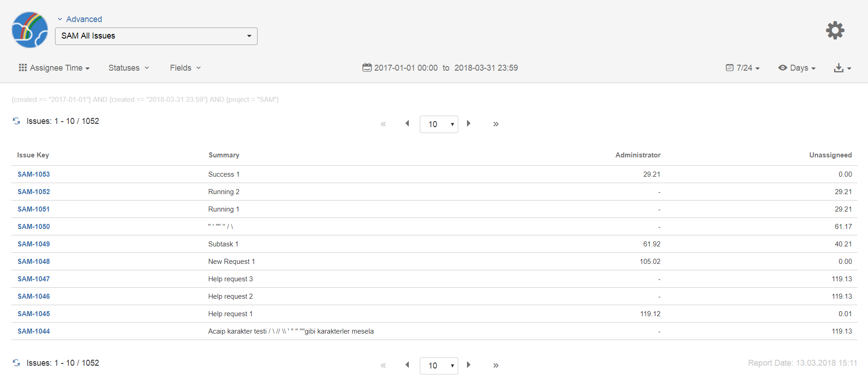Viewport: 868px width, 385px height.
Task: Open the Days view format dropdown
Action: click(x=797, y=68)
